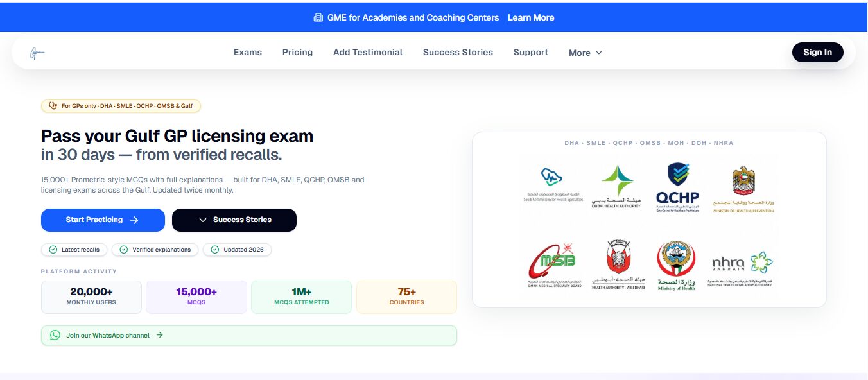Click the checkmark icon beside Verified explanations
868x380 pixels.
tap(124, 250)
